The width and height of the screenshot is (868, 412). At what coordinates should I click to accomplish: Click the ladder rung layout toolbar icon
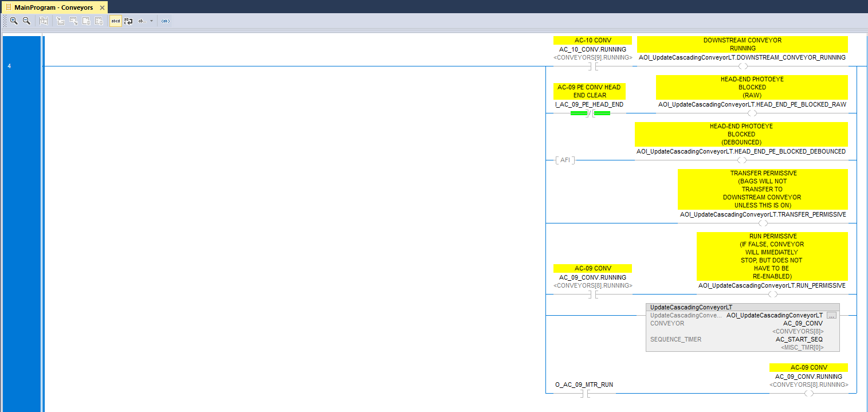tap(44, 21)
